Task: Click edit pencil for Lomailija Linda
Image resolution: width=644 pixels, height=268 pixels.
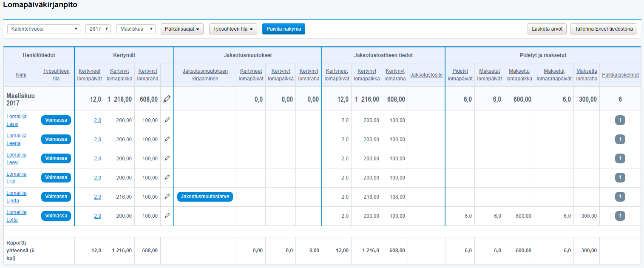Action: click(x=167, y=197)
